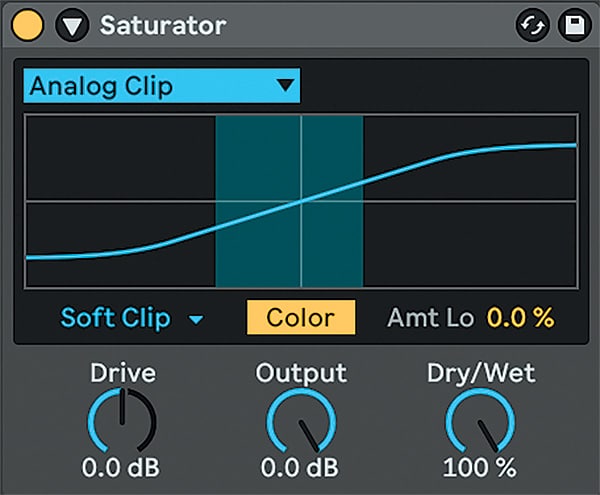Toggle the Color button off
Screen dimensions: 600x495
pyautogui.click(x=301, y=318)
